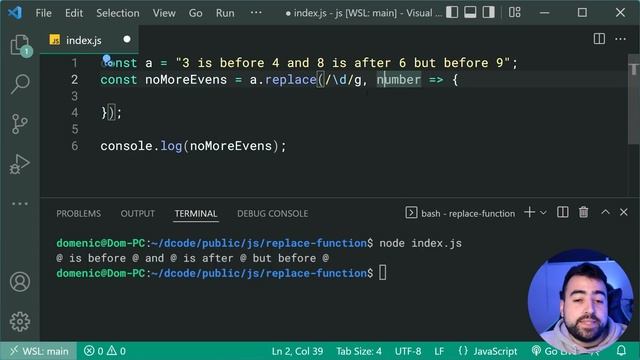Open the Accounts menu icon
The image size is (640, 360).
click(x=20, y=282)
